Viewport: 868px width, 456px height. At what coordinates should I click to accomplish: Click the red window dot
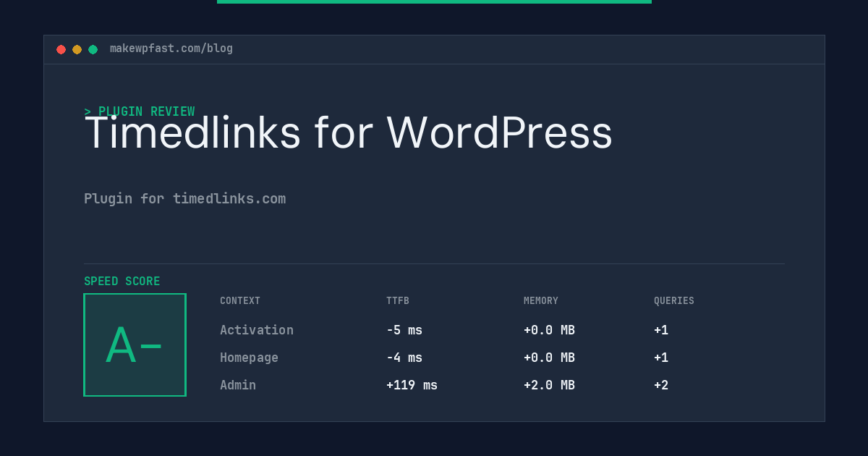[x=61, y=49]
